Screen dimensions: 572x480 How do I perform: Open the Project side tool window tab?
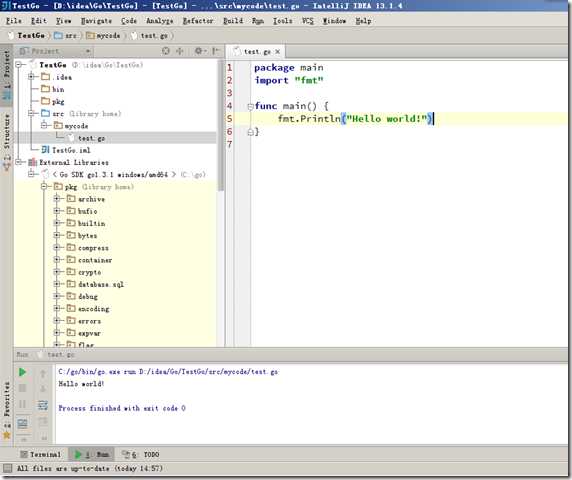pyautogui.click(x=7, y=75)
